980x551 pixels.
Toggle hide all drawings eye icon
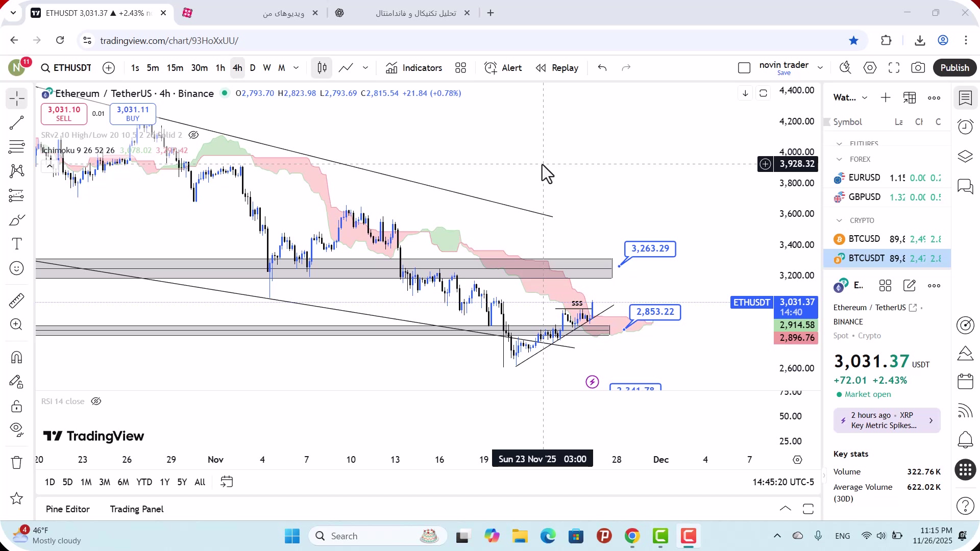click(x=16, y=430)
